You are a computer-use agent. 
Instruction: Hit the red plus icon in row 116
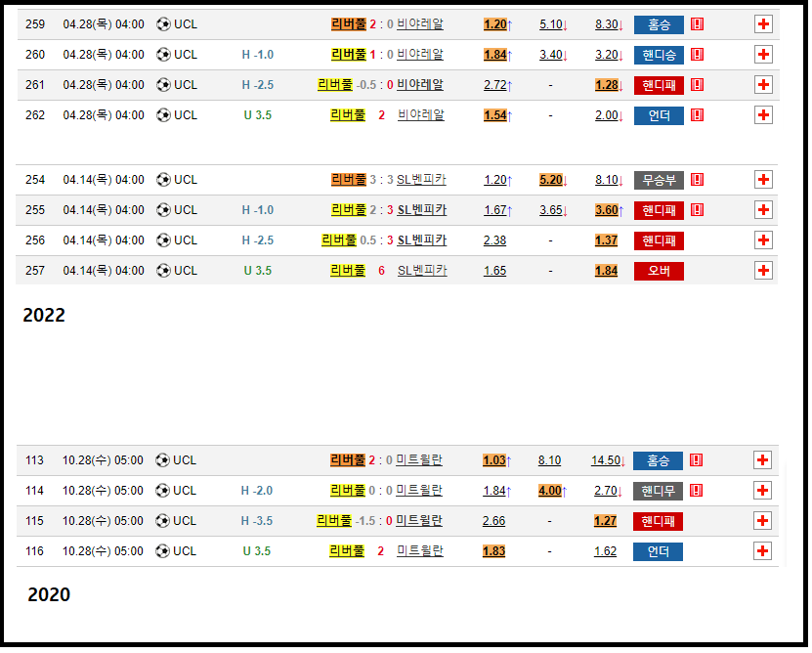tap(763, 551)
